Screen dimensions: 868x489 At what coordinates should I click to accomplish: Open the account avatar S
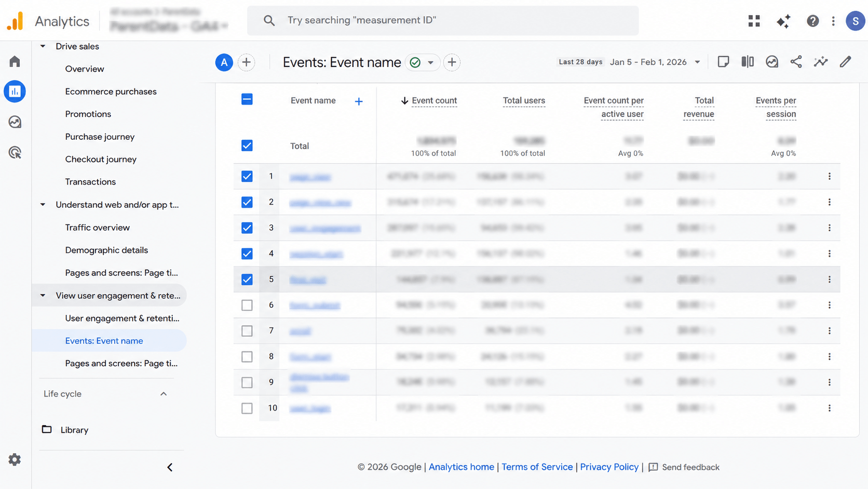click(x=855, y=21)
